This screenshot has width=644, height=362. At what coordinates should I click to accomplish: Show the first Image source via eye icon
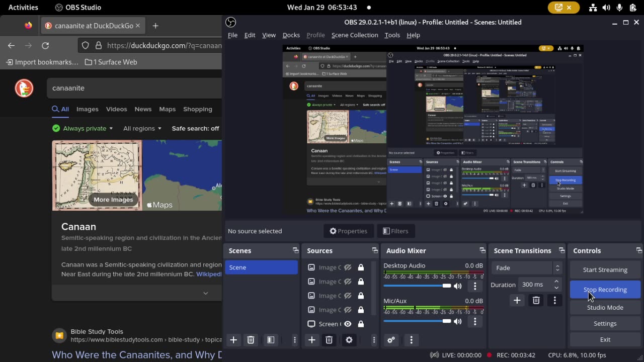point(347,267)
